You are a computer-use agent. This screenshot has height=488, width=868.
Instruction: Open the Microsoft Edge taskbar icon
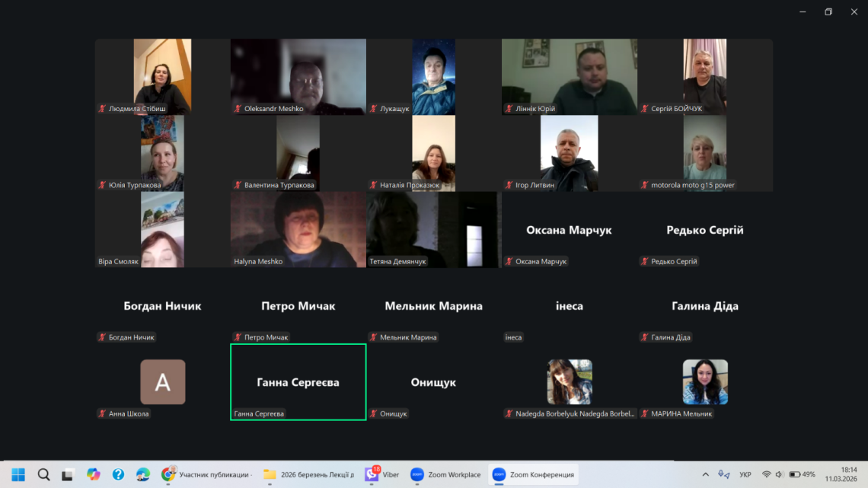click(x=143, y=474)
